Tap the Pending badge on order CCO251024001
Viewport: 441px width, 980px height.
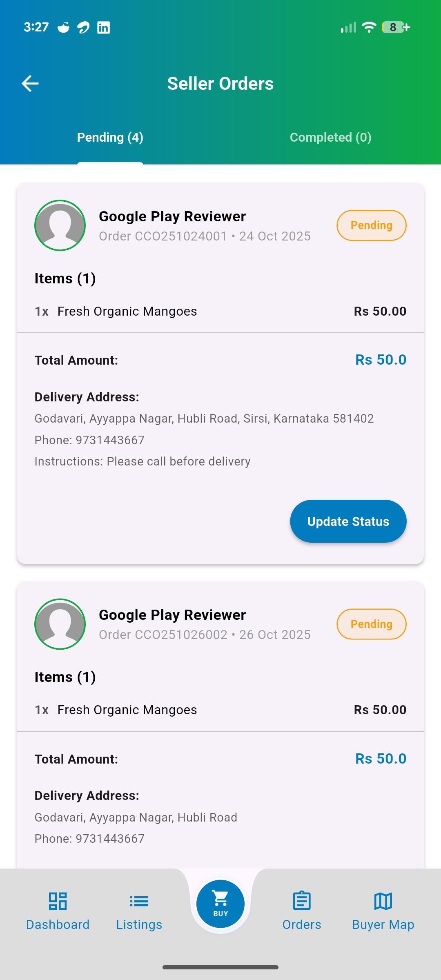click(x=371, y=225)
